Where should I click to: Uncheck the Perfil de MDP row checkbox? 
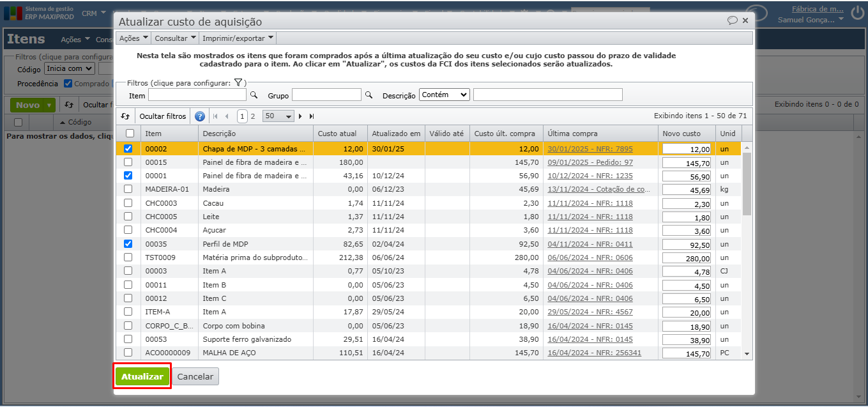click(128, 243)
